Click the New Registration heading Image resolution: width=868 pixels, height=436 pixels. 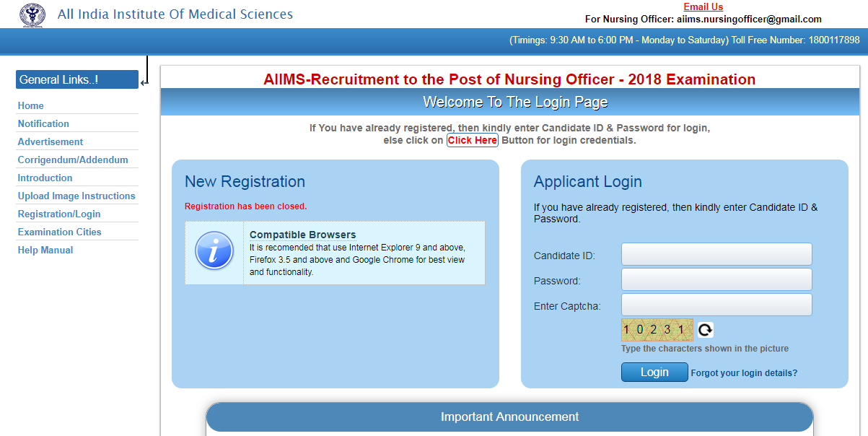(245, 182)
